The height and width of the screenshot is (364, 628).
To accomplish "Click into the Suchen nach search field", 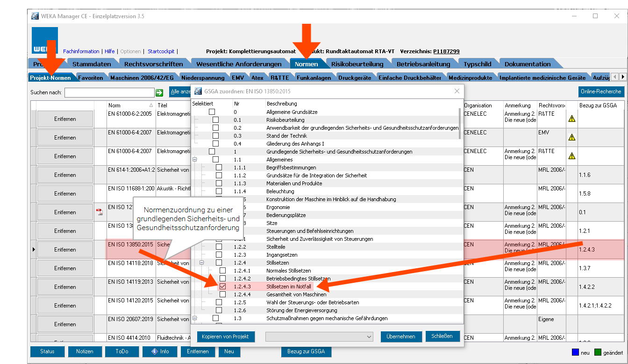I will 109,92.
